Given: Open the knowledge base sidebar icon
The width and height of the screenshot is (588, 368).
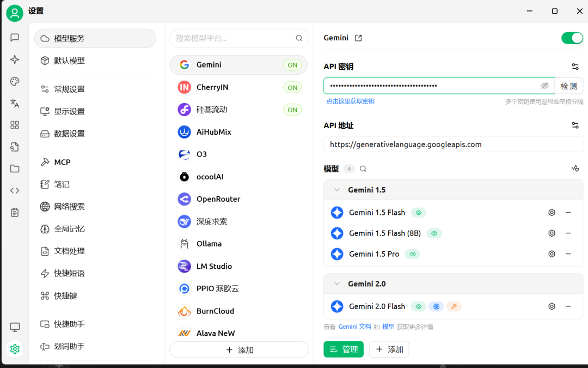Looking at the screenshot, I should [x=15, y=147].
